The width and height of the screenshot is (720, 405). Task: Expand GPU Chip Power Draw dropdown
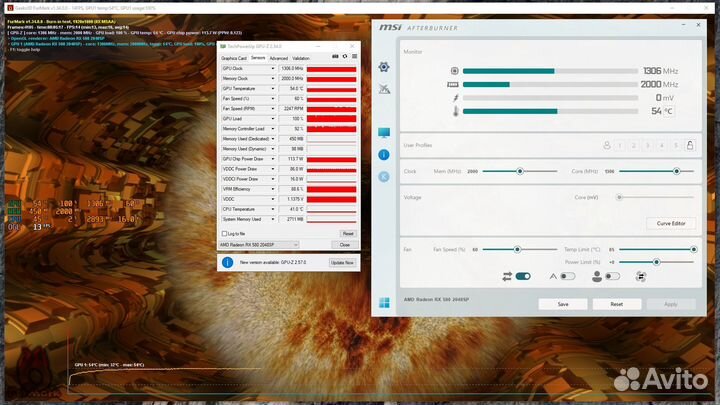(x=273, y=159)
